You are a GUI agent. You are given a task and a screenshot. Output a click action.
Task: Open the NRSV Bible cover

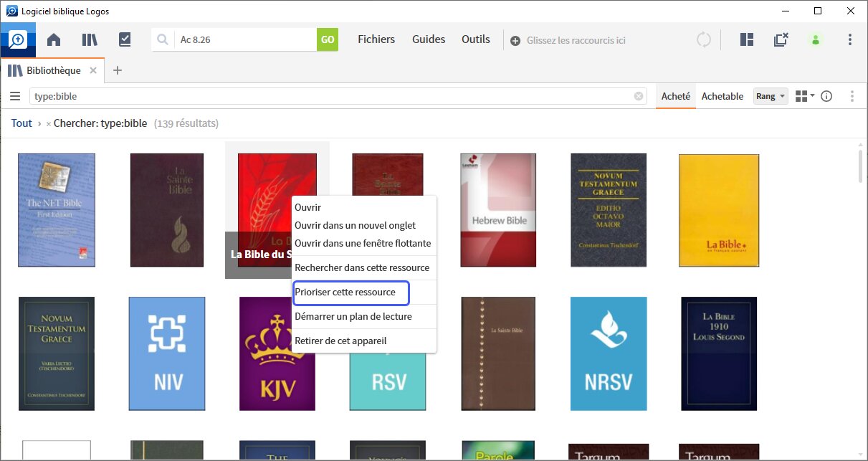click(x=609, y=353)
